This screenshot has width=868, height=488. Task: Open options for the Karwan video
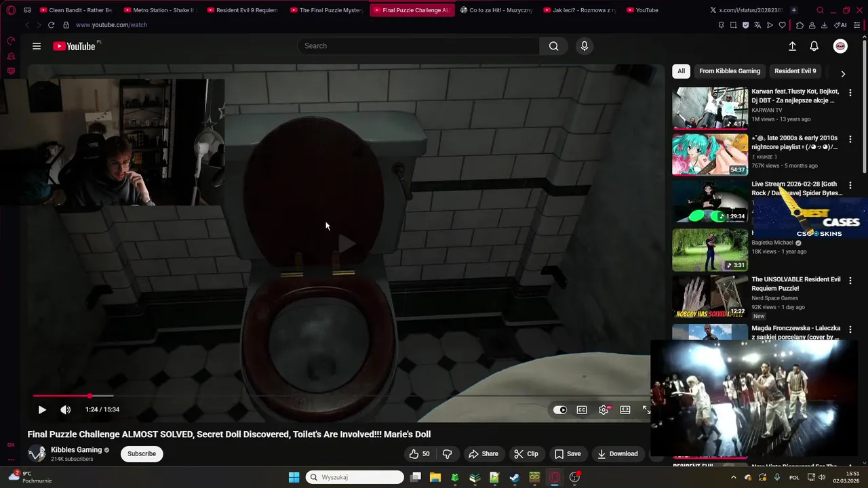click(x=850, y=93)
